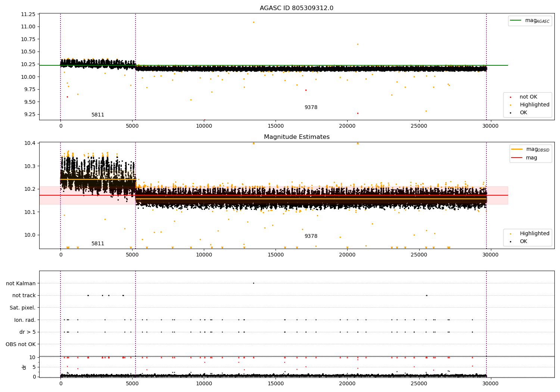Image resolution: width=560 pixels, height=392 pixels.
Task: Select the mag OBSID legend entry
Action: point(530,149)
